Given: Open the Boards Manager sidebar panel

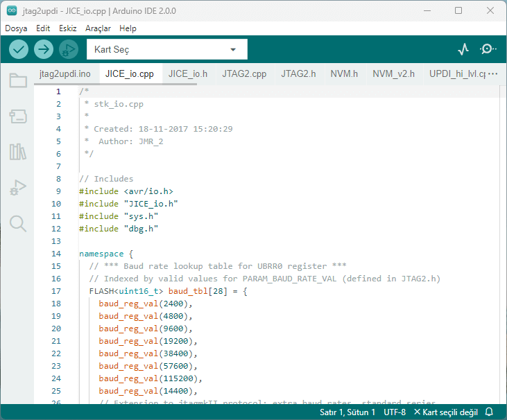Looking at the screenshot, I should click(18, 116).
